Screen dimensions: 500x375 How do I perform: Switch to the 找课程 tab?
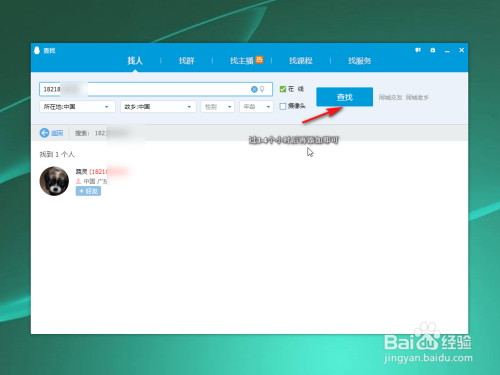pyautogui.click(x=301, y=61)
